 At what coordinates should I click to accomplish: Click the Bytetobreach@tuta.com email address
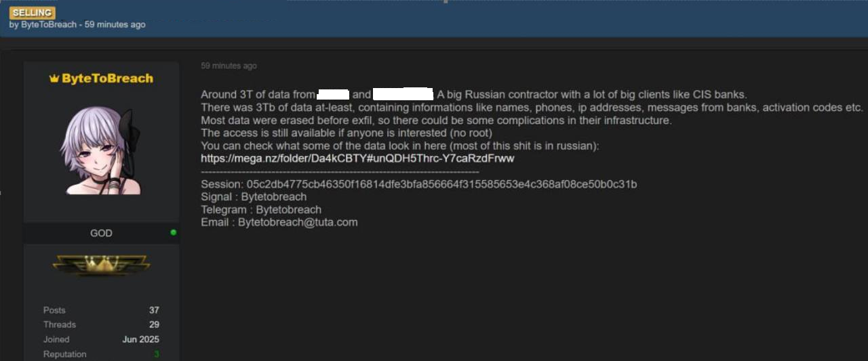click(x=298, y=222)
